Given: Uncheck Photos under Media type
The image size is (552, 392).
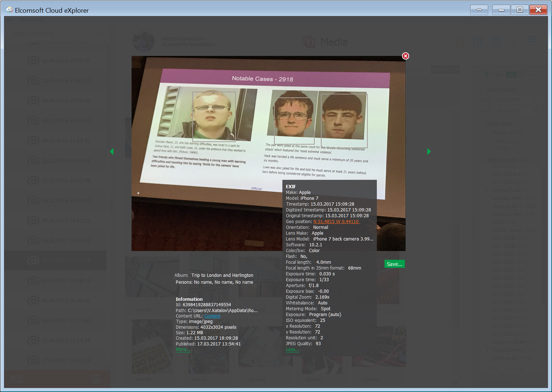Looking at the screenshot, I should point(488,133).
